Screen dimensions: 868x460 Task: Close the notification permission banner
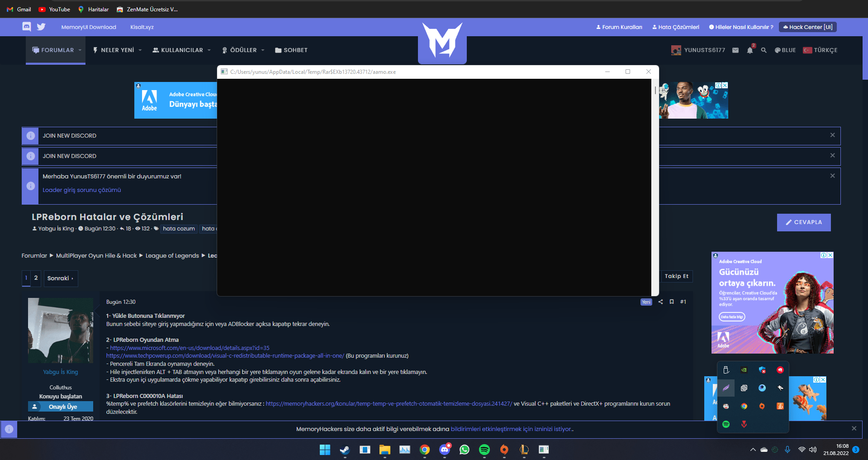click(854, 428)
